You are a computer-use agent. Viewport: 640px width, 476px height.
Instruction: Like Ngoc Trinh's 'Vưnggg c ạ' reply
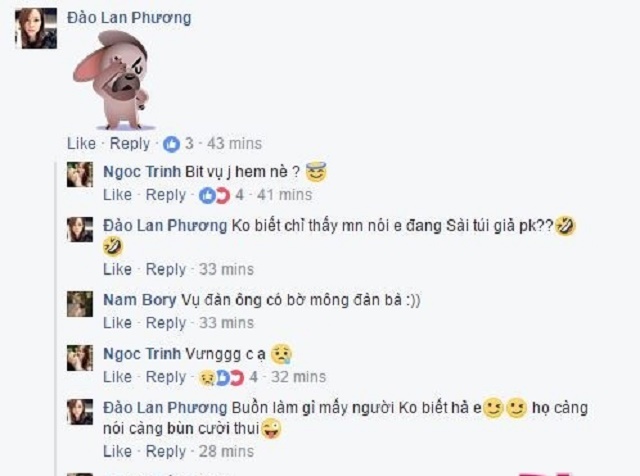point(117,377)
